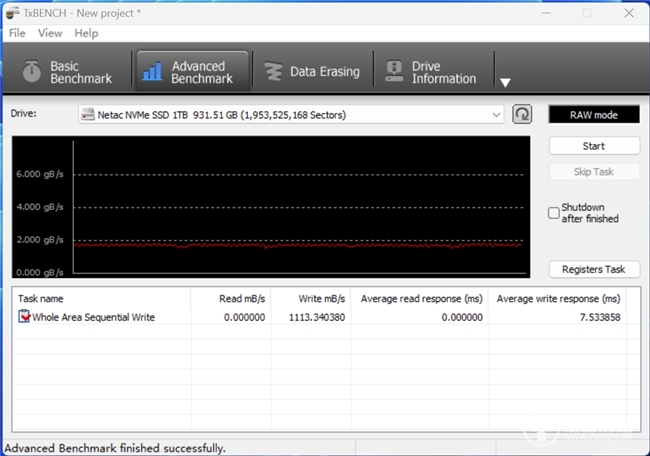
Task: Click the 6.000 gB/s graph axis label
Action: 40,174
